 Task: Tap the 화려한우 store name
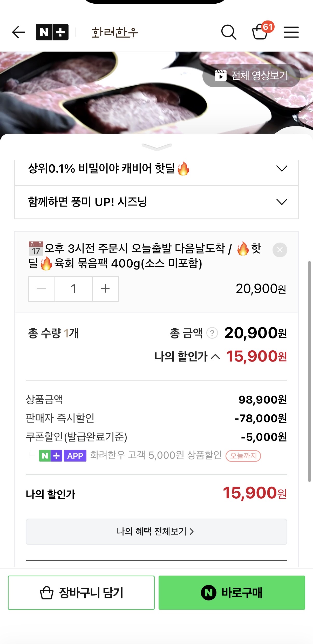115,32
